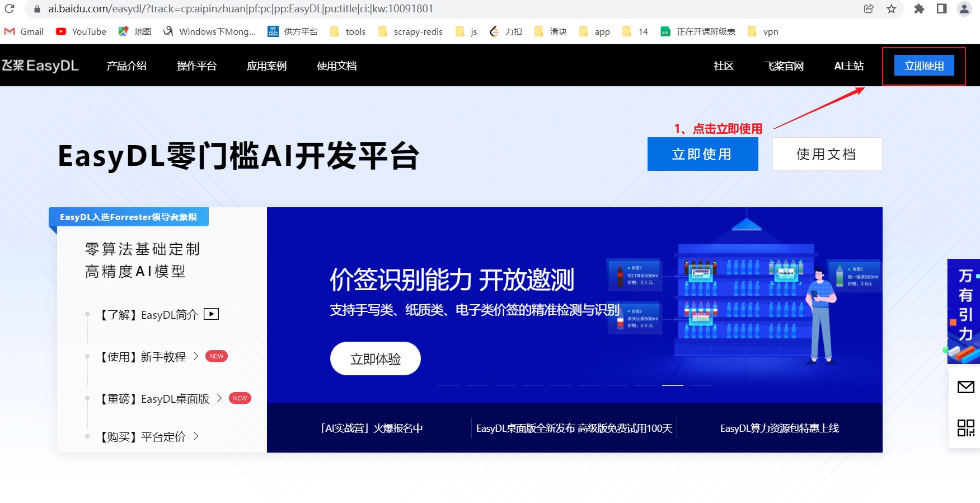Open the vpn bookmark folder
The height and width of the screenshot is (503, 980).
coord(763,31)
